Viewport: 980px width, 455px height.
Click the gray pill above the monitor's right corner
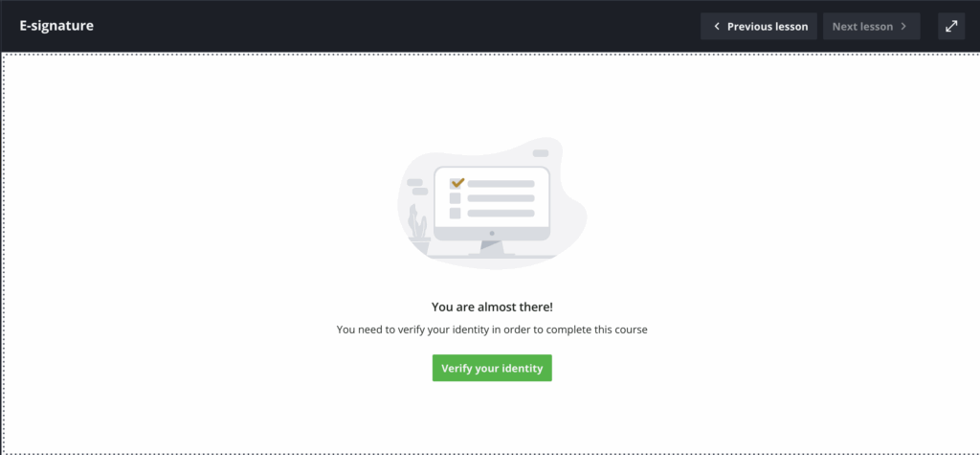coord(541,153)
